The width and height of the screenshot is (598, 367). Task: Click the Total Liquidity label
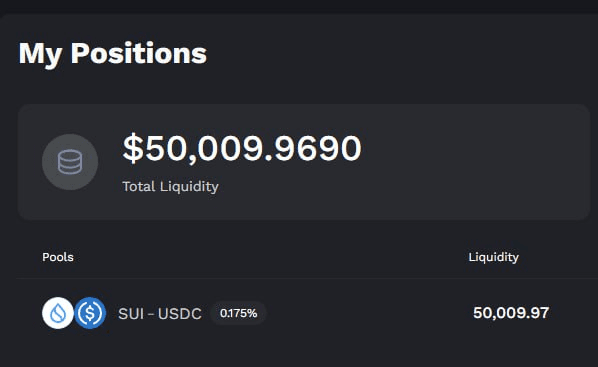[x=170, y=187]
